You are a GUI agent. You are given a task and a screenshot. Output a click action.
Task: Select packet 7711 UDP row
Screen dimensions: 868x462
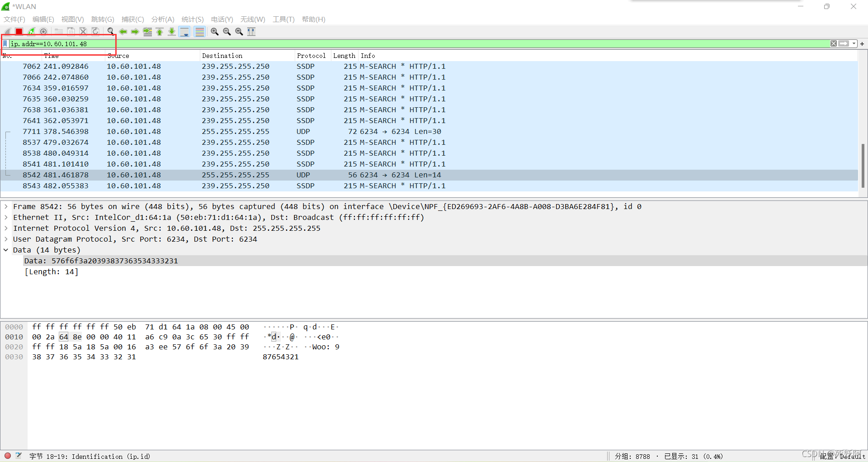pos(429,131)
